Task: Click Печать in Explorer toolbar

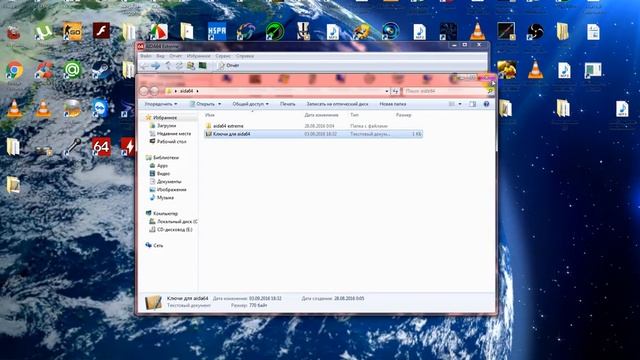Action: point(287,104)
